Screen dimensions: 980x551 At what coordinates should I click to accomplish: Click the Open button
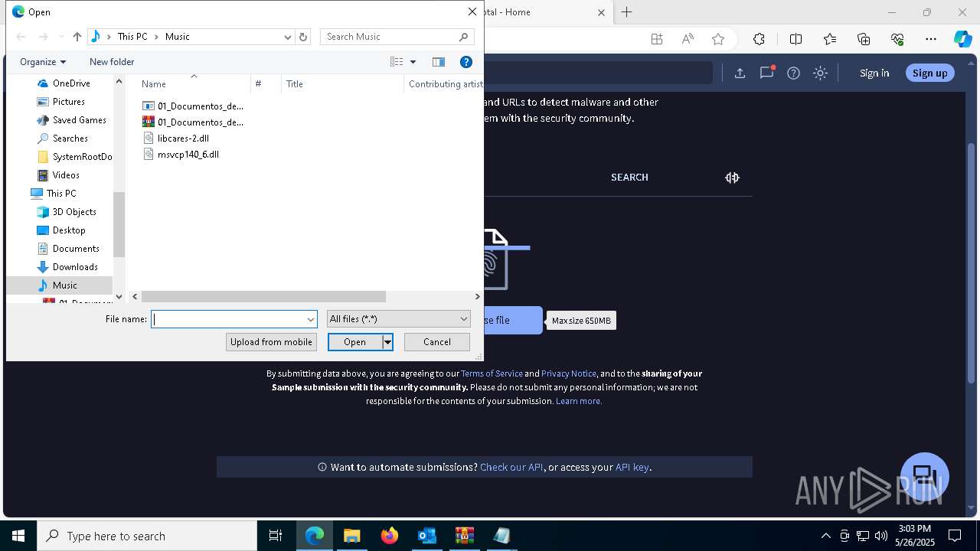click(354, 342)
